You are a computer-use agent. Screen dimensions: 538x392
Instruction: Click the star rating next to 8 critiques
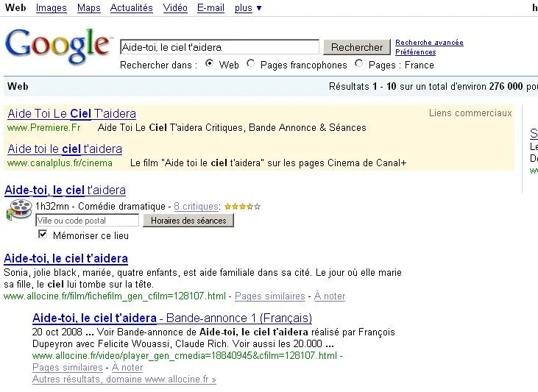coord(243,207)
